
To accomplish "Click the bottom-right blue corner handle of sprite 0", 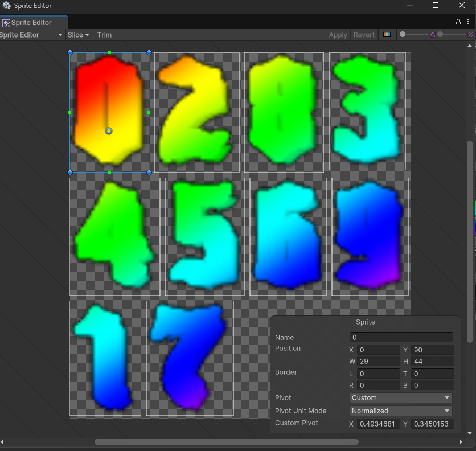I will [x=149, y=173].
